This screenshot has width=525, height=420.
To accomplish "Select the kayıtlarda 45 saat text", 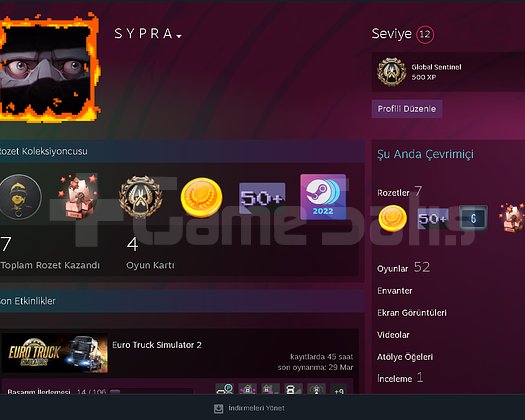I will (x=321, y=357).
